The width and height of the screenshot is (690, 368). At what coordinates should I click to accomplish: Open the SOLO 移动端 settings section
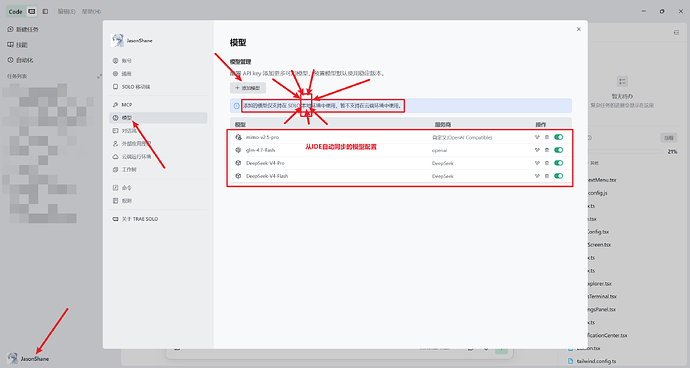158,87
